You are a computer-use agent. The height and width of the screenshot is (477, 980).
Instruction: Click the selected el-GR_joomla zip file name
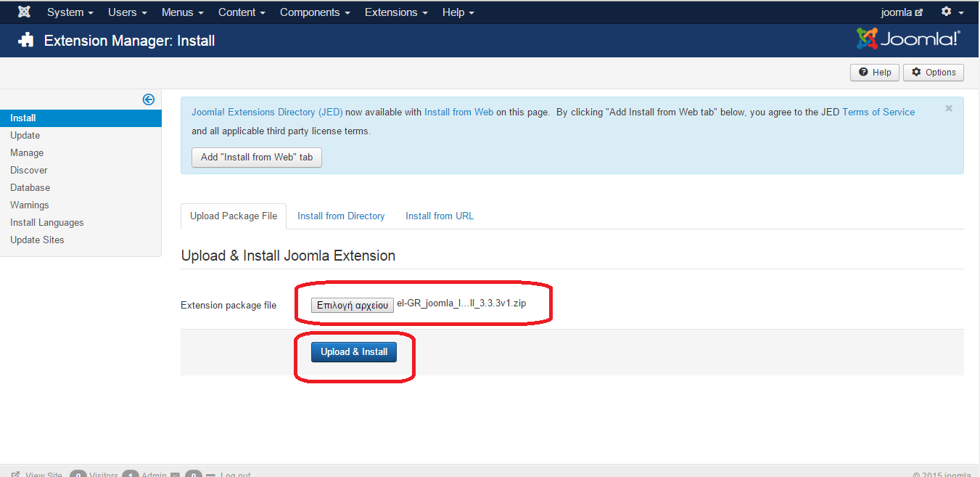coord(461,303)
